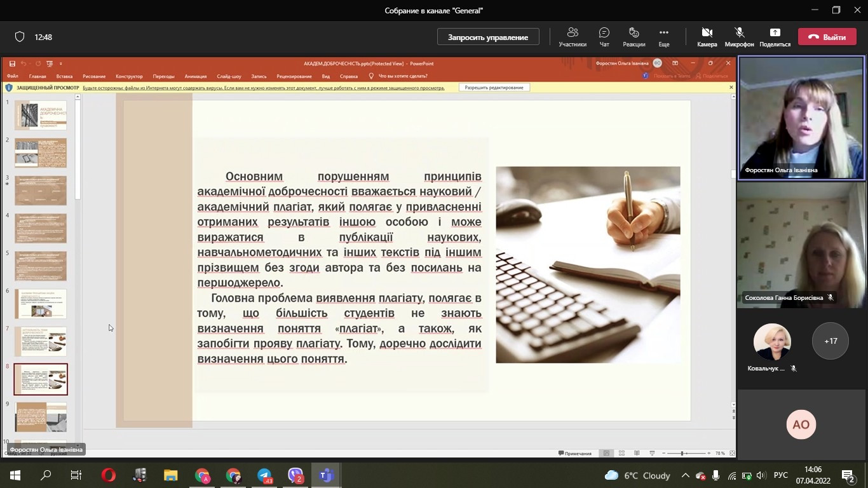
Task: Open the Анимация ribbon tab
Action: tap(196, 76)
